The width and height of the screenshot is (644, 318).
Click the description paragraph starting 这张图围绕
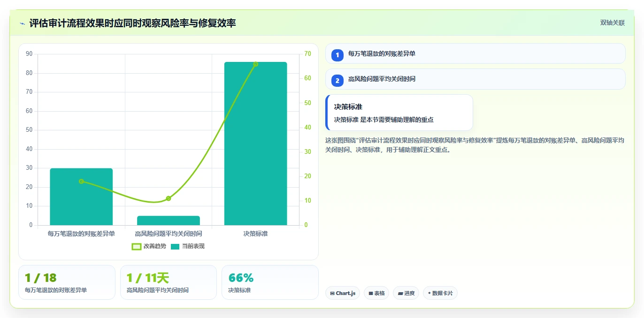click(475, 145)
